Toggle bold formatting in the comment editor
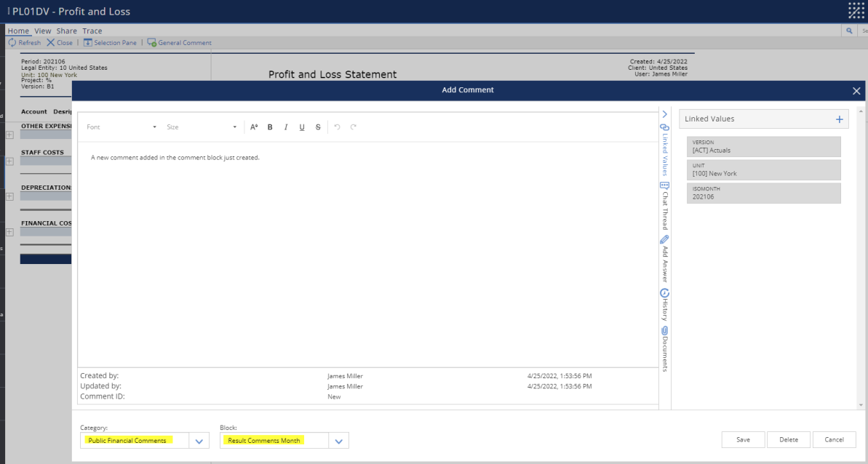This screenshot has width=868, height=464. [x=270, y=127]
